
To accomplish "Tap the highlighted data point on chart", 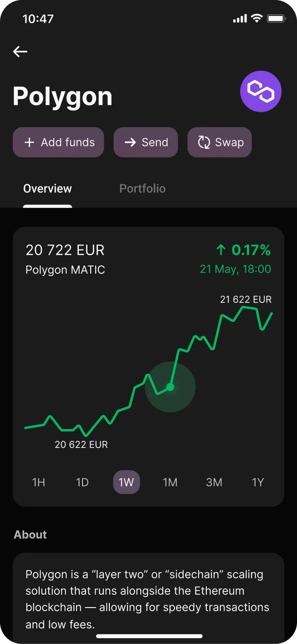I will [x=170, y=387].
